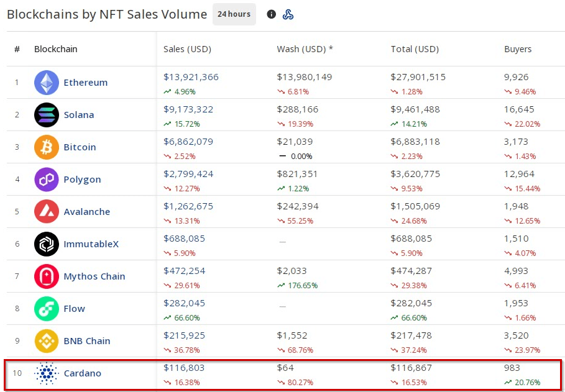Click the Flow logo icon
Screen dimensions: 565x392
[x=47, y=309]
